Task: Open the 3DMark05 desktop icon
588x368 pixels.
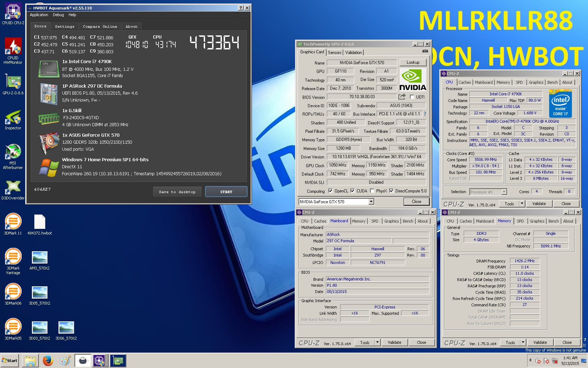Action: [13, 329]
